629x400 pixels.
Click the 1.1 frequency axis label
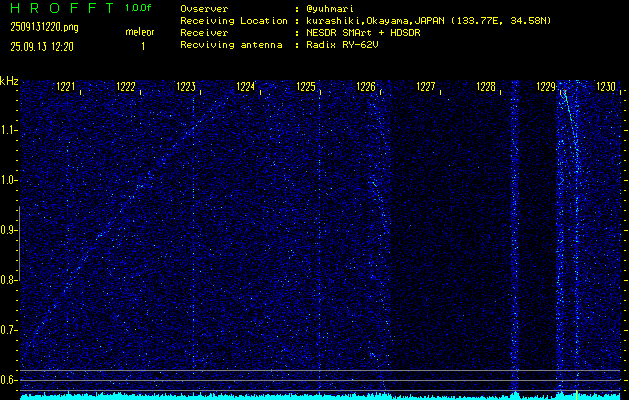[x=9, y=130]
